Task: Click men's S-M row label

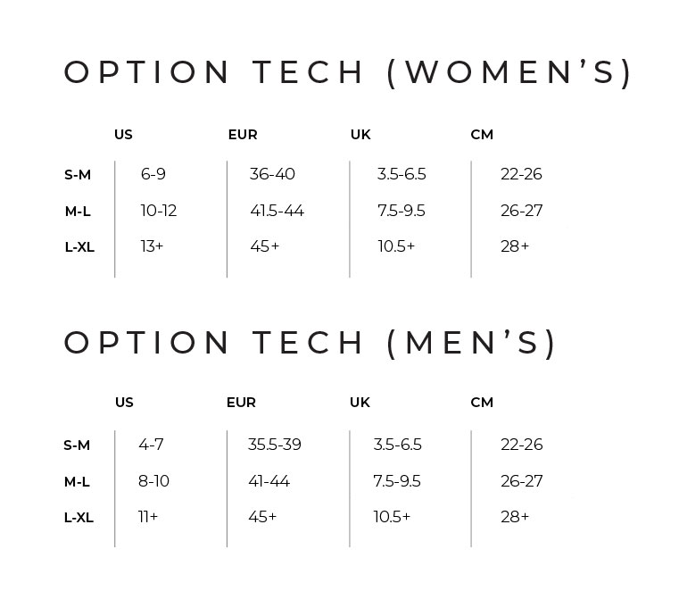Action: (77, 445)
